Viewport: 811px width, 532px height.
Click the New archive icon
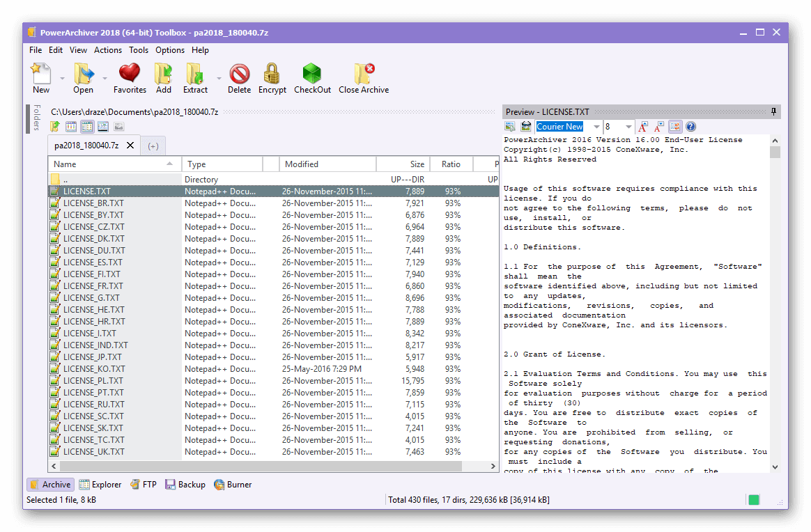tap(41, 73)
